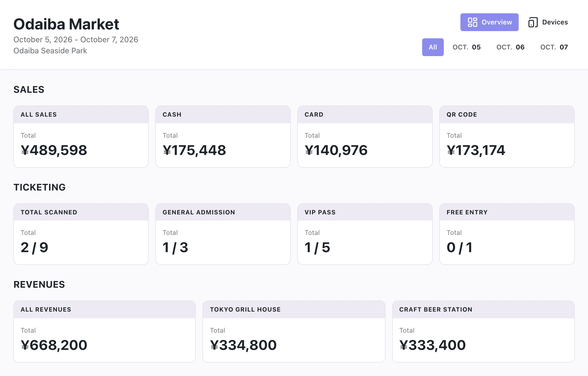Click the TOTAL SCANNED card header
Viewport: 588px width, 376px height.
tap(81, 212)
